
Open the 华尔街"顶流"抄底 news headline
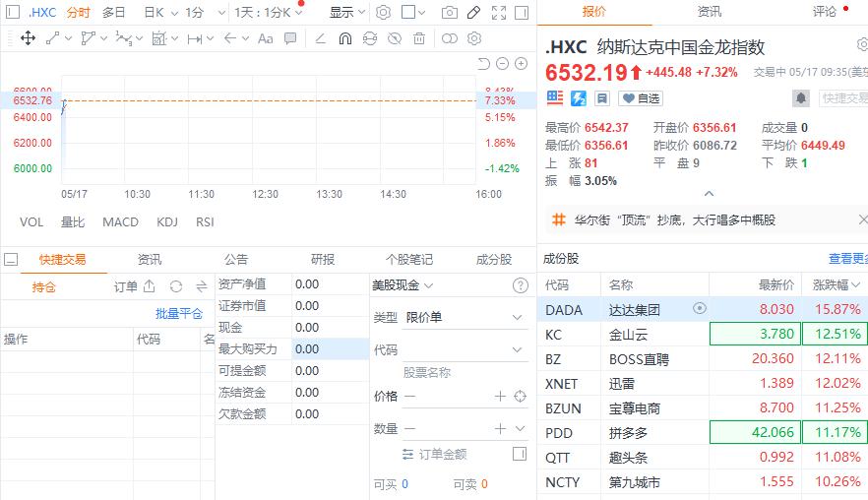[674, 220]
